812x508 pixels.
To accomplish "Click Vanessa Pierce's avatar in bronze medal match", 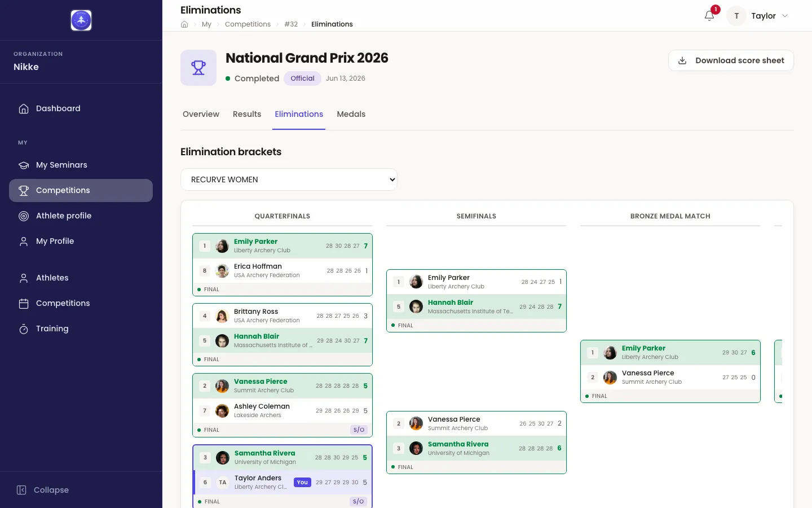I will (x=610, y=378).
